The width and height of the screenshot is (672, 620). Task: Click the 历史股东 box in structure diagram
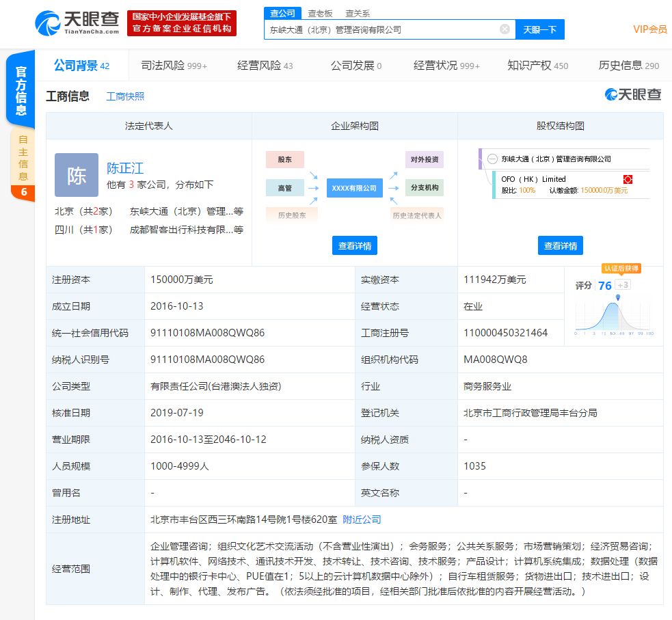292,215
